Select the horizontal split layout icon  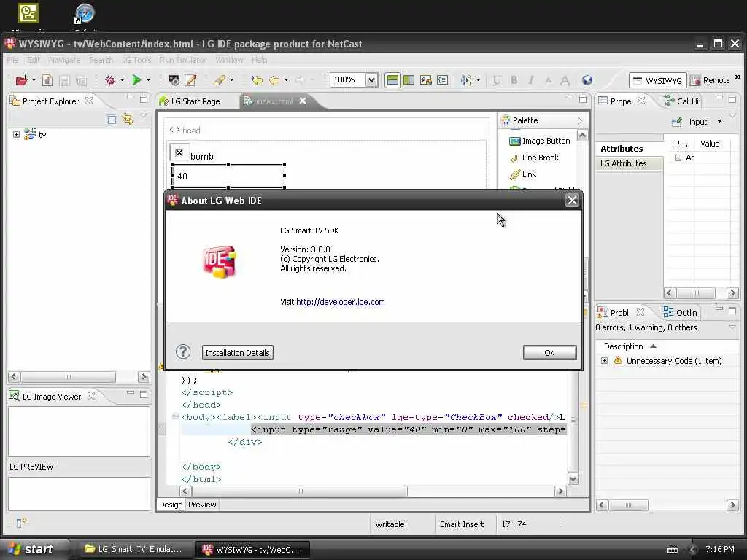[x=392, y=80]
